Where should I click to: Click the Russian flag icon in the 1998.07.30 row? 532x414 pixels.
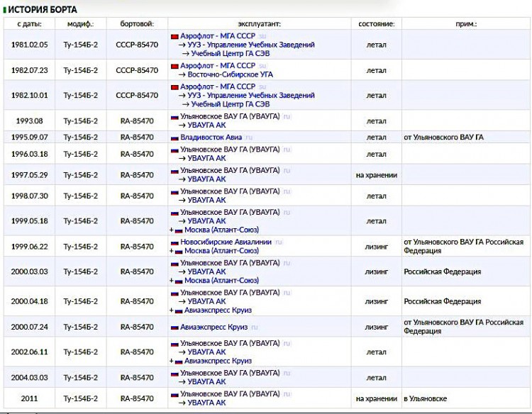click(174, 192)
